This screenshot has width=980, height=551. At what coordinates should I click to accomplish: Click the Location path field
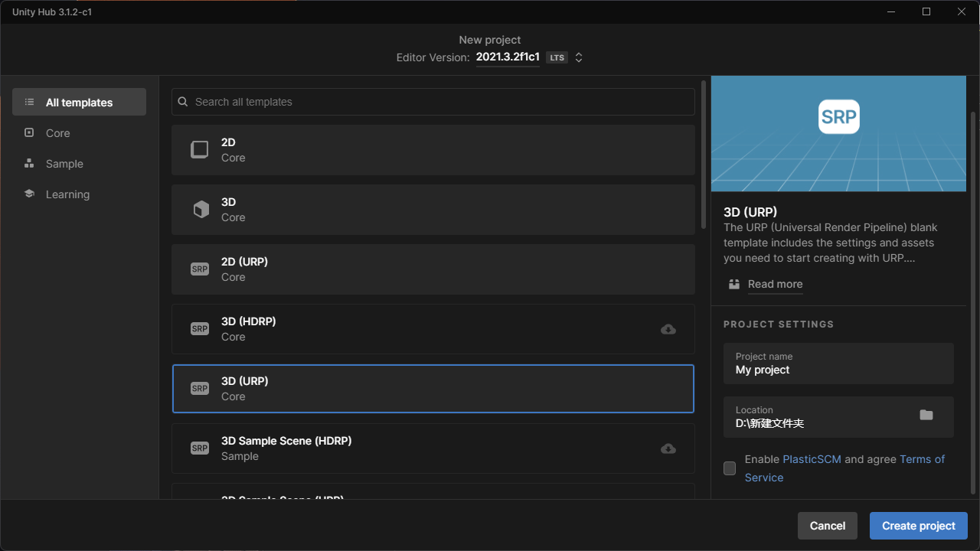[x=838, y=417]
